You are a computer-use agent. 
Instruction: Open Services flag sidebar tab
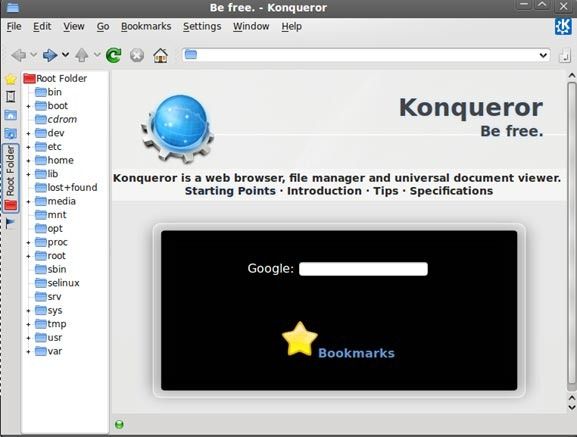(x=10, y=223)
